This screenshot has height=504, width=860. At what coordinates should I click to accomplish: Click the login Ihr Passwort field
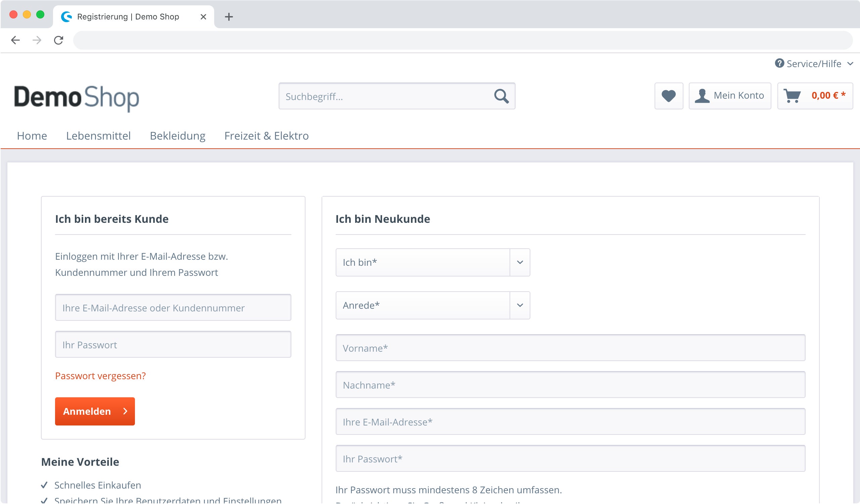pyautogui.click(x=173, y=344)
